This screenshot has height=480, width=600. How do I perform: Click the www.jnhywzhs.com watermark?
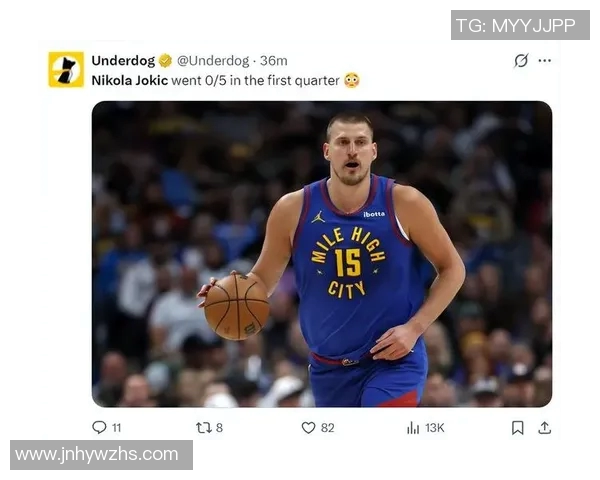(x=97, y=455)
